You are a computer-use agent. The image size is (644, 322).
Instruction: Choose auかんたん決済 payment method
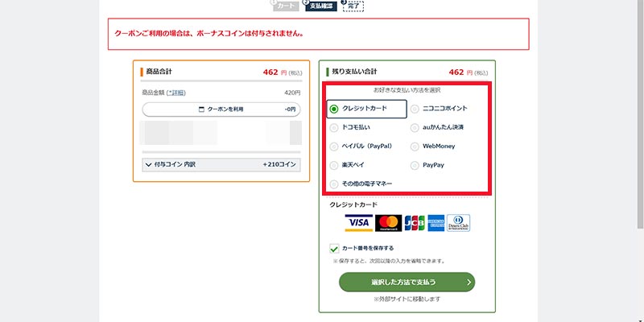coord(415,127)
